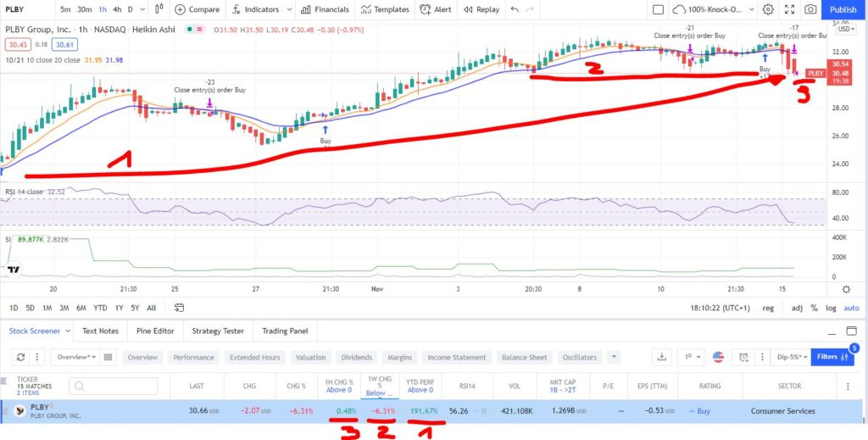Select the Valuation column tab
Viewport: 868px width, 440px height.
tap(310, 358)
